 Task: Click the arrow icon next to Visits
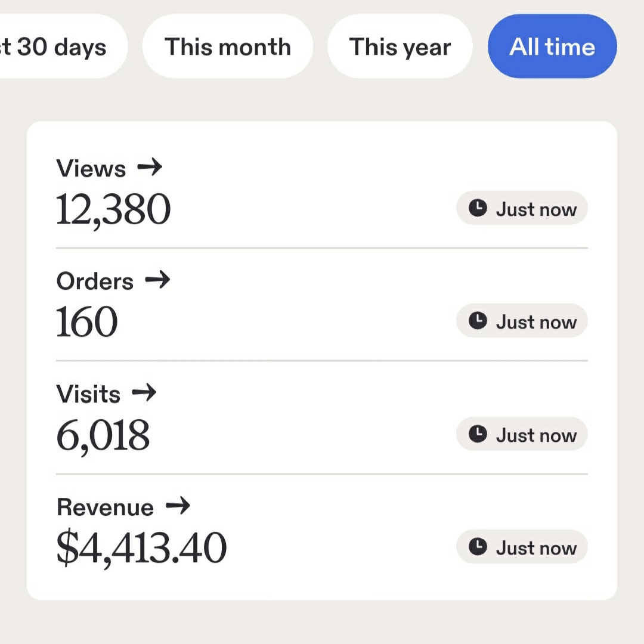144,392
